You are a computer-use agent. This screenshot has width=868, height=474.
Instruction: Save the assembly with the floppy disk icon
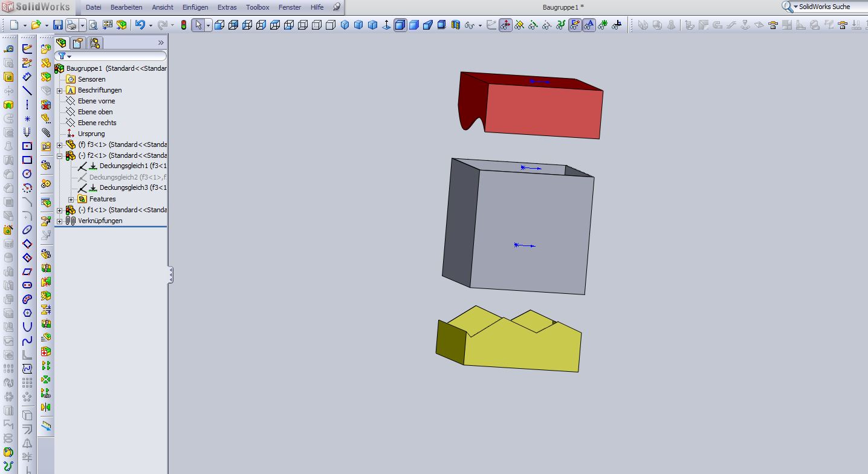58,25
